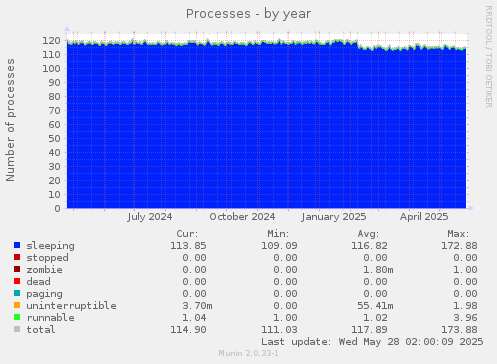Click the 'July 2024' x-axis label
Image resolution: width=497 pixels, height=364 pixels.
coord(150,217)
